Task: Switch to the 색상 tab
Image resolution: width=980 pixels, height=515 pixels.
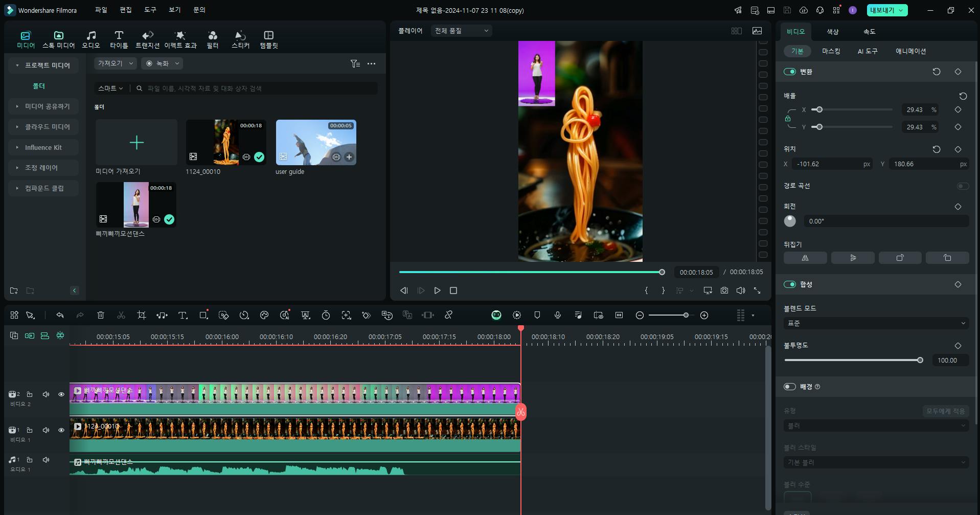Action: (x=832, y=32)
